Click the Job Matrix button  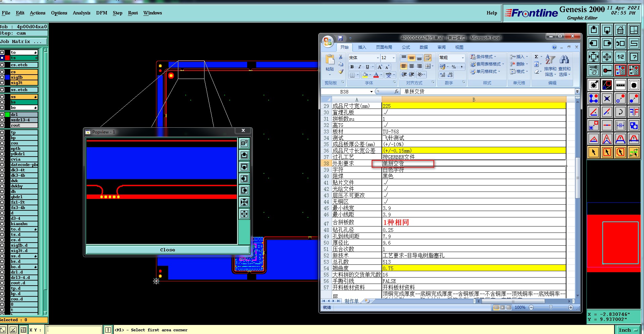24,41
